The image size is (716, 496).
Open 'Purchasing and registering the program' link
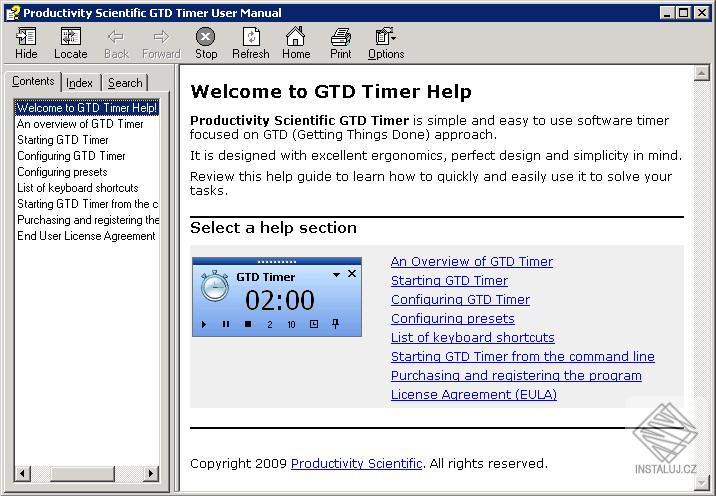click(x=516, y=375)
